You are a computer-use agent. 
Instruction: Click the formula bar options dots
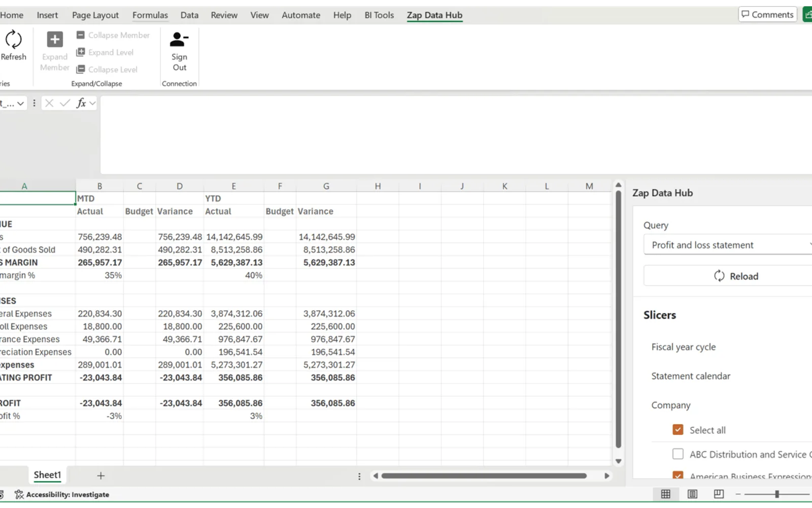34,103
